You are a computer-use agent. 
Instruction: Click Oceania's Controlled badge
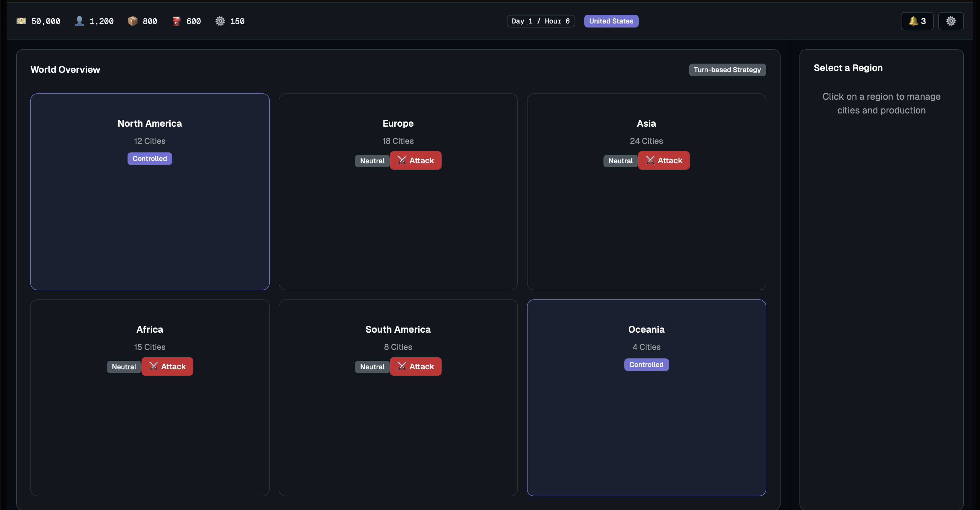tap(646, 364)
